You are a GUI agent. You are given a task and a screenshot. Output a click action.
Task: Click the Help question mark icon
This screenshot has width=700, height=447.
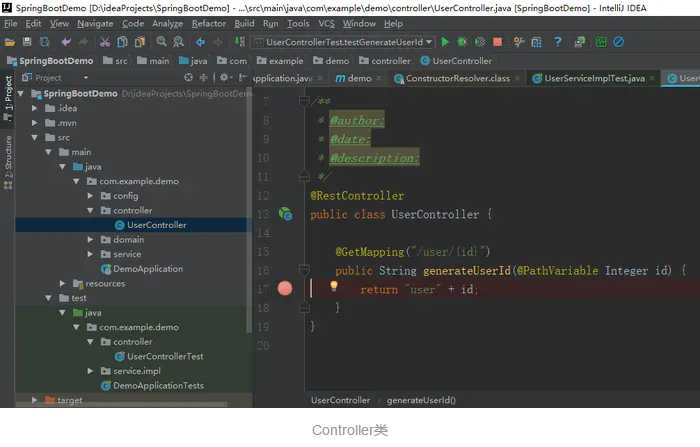[x=558, y=42]
